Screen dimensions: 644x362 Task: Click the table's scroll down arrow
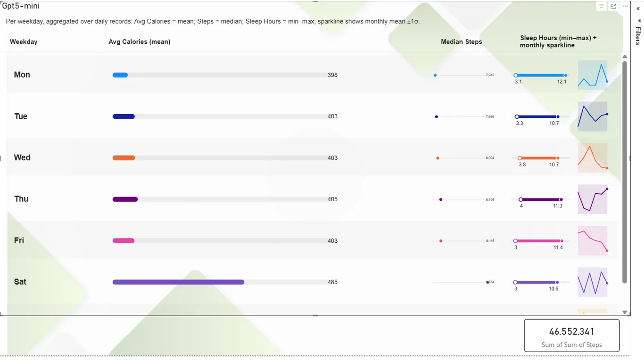click(625, 312)
